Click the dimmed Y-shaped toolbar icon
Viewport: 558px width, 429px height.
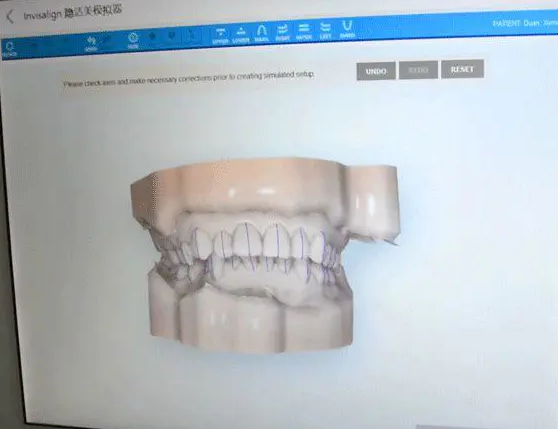191,34
